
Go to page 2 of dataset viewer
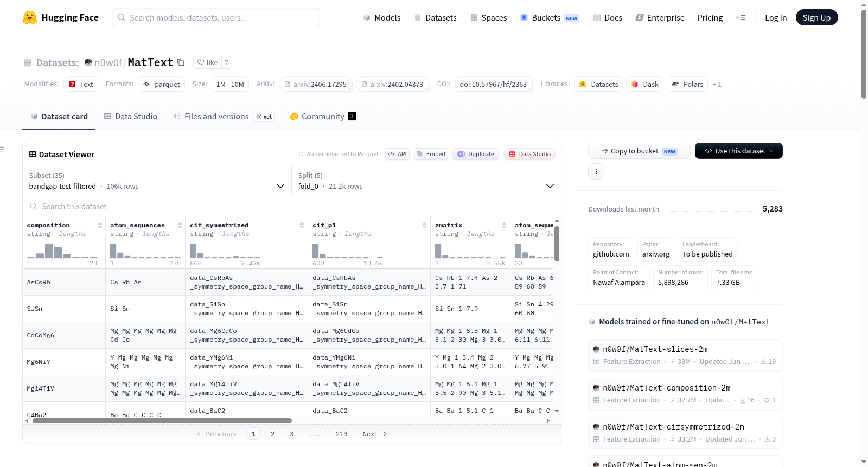pyautogui.click(x=272, y=434)
